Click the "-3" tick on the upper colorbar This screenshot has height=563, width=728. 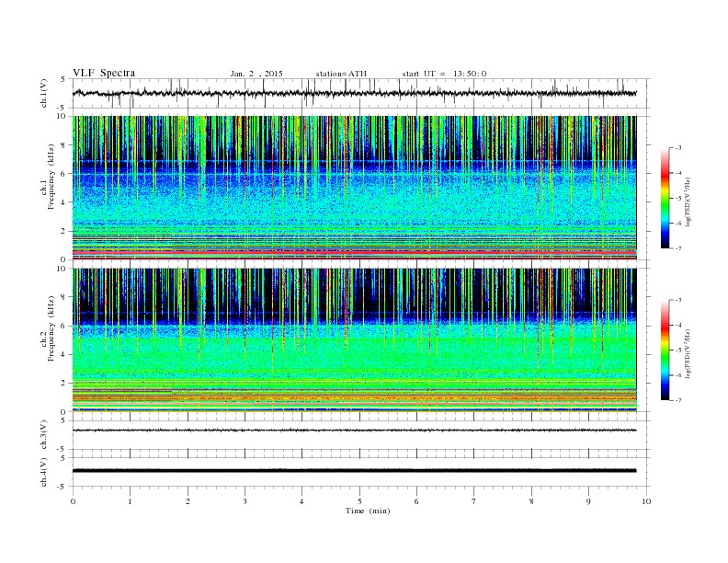point(677,148)
